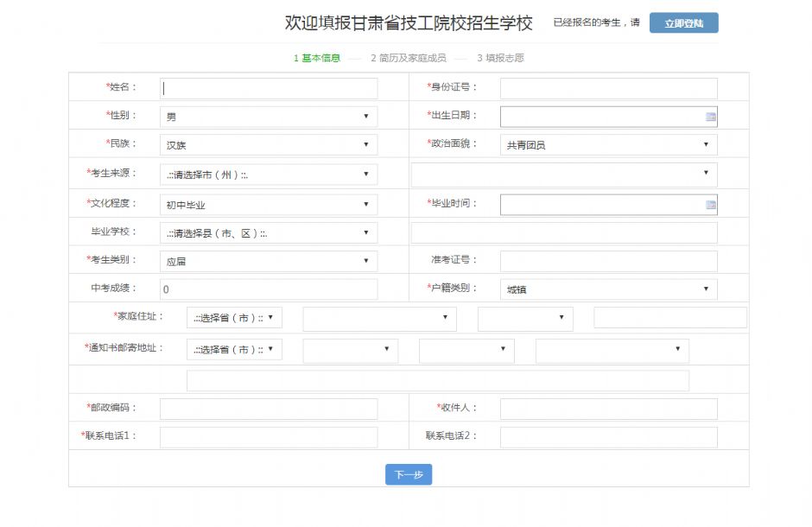Open the 户籍类别 dropdown showing 城镇
The width and height of the screenshot is (812, 527).
coord(608,289)
